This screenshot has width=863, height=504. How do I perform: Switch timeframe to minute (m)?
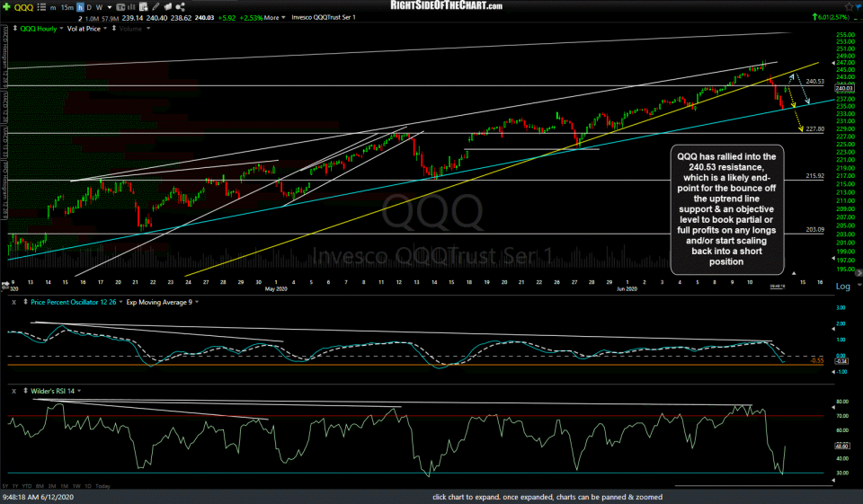(x=53, y=8)
